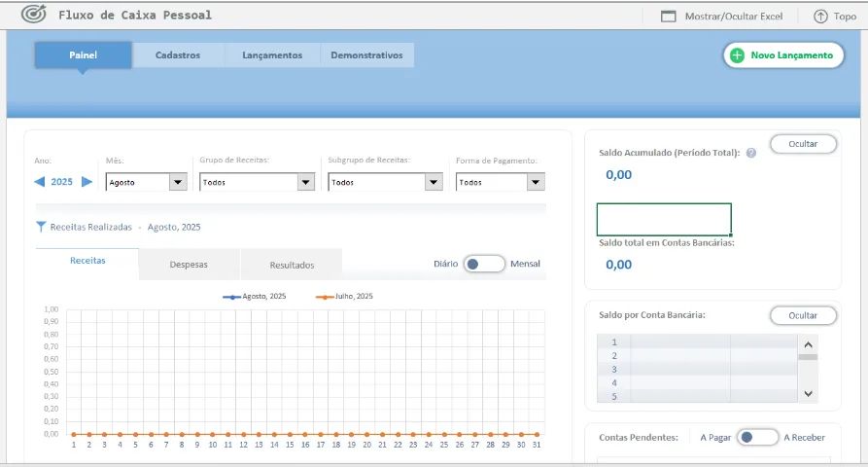Image resolution: width=868 pixels, height=467 pixels.
Task: Click Ocultar button beside Saldo Acumulado
Action: pos(803,144)
